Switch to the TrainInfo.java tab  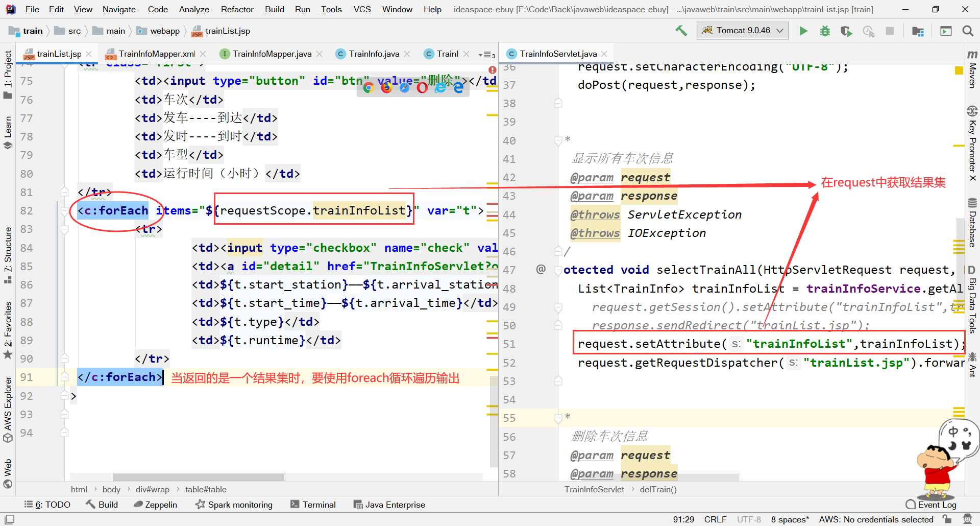(374, 54)
